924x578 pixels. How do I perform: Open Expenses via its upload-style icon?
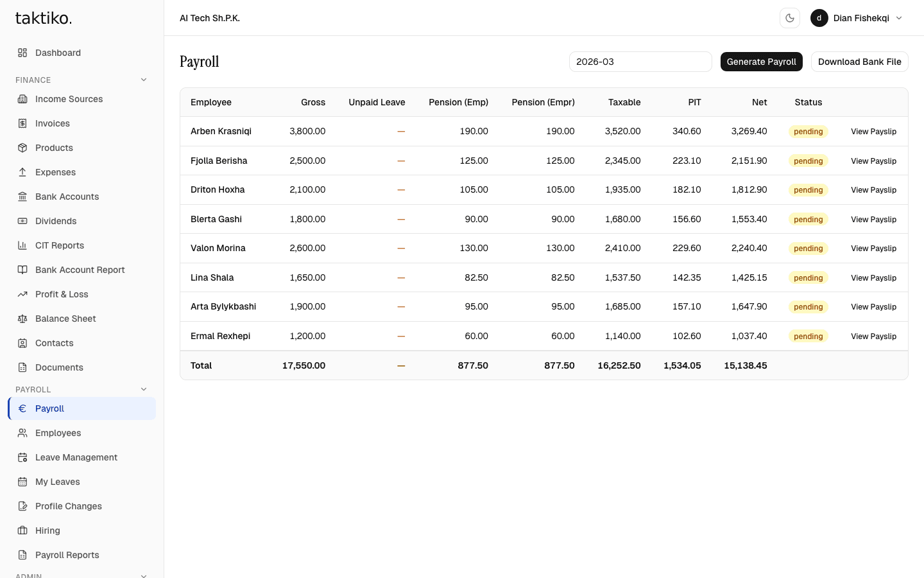coord(23,172)
